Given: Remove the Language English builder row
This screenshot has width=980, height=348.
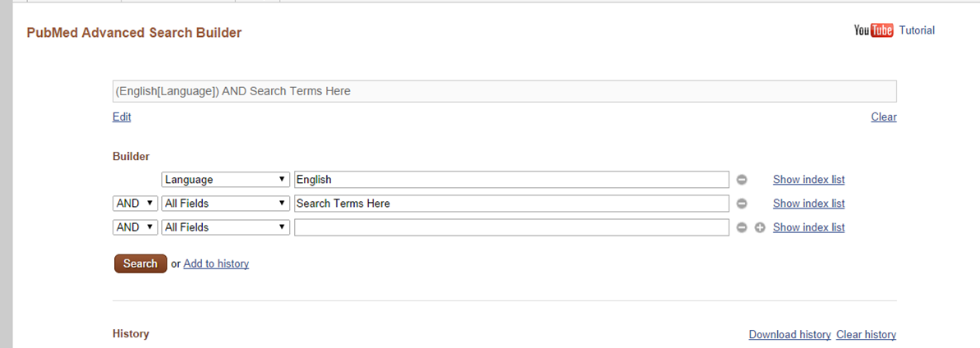Looking at the screenshot, I should (742, 180).
